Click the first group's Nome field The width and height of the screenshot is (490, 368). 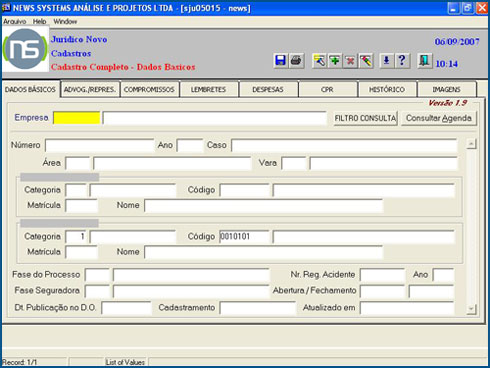tap(264, 205)
